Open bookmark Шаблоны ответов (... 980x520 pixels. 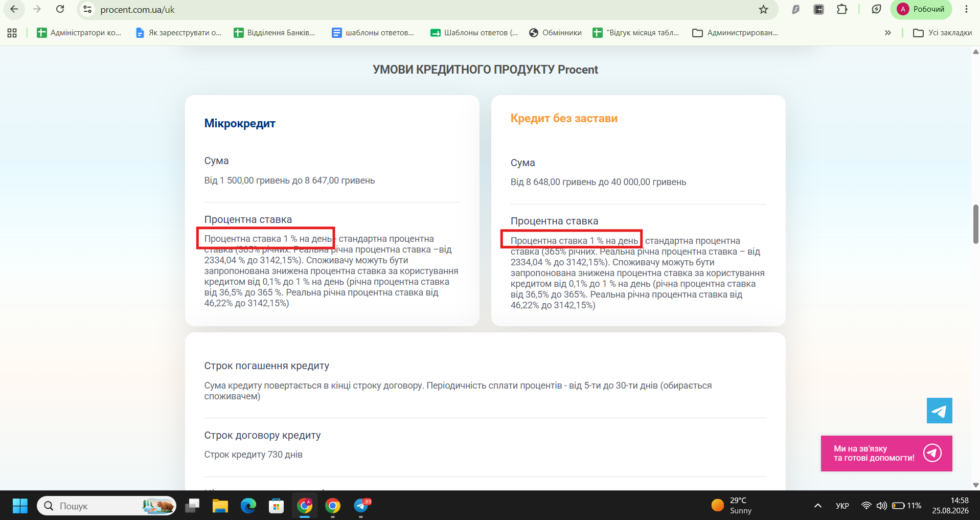(x=474, y=33)
